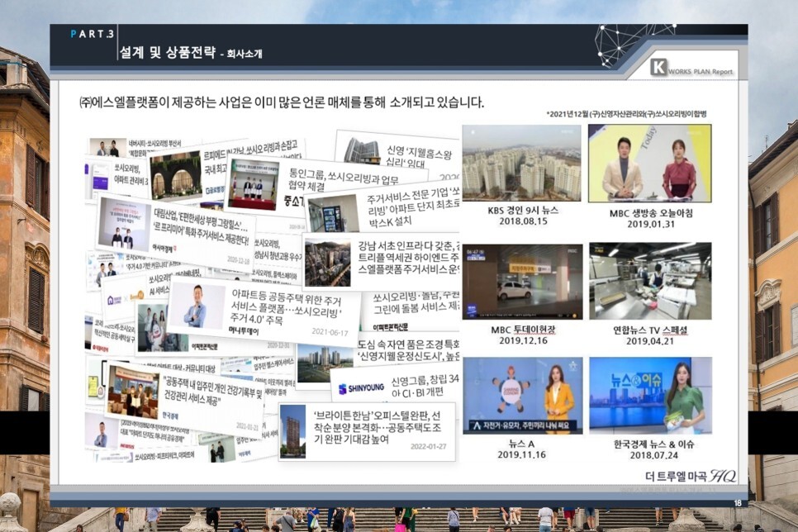This screenshot has width=798, height=532.
Task: Select caption text 뉴스 A
Action: (521, 444)
